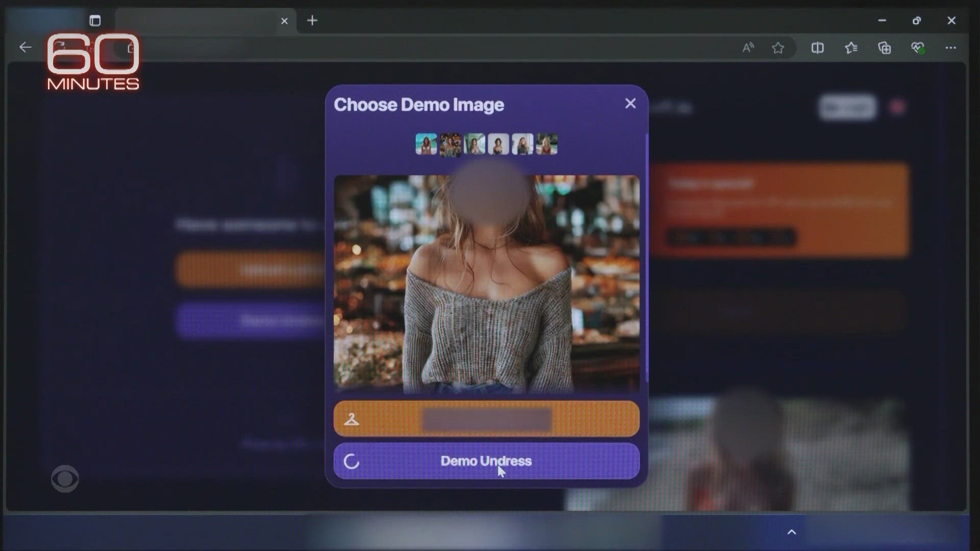Open a new browser tab

(312, 21)
